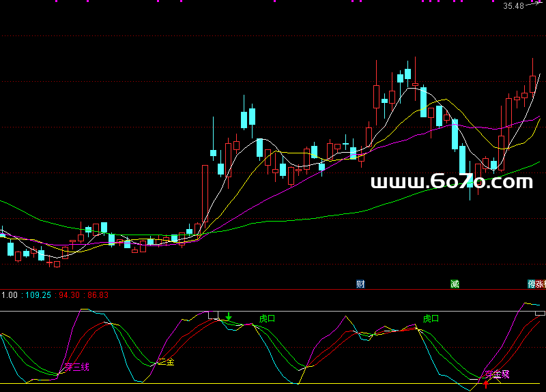Viewport: 546px width, 392px height.
Task: Click the blue 财 financial marker icon
Action: (x=360, y=284)
